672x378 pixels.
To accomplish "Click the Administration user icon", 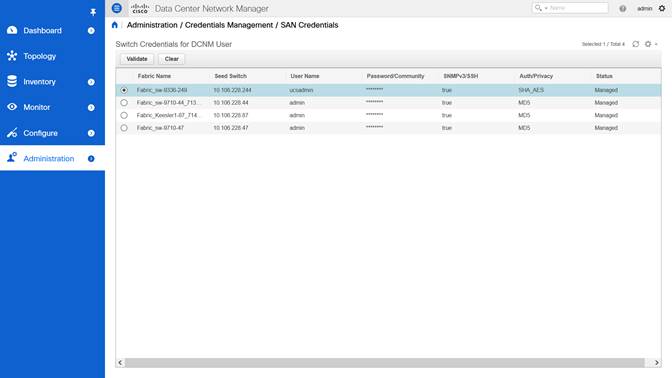I will 12,158.
